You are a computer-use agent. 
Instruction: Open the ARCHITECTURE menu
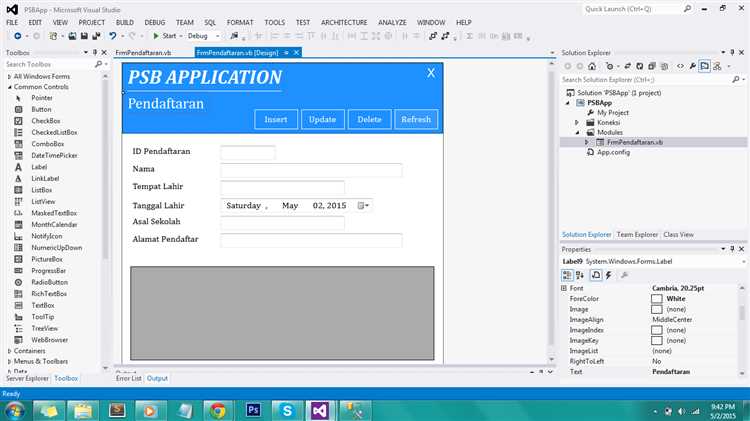344,22
